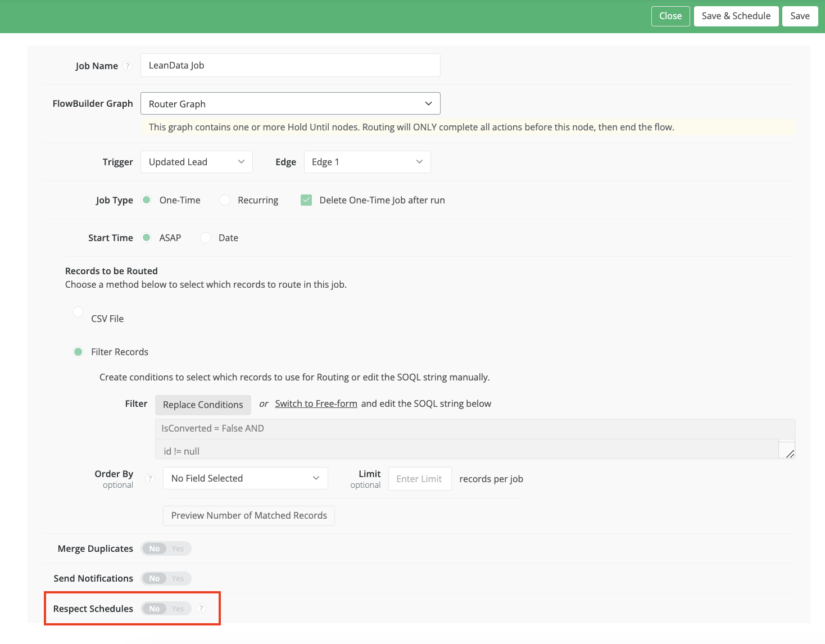Viewport: 825px width, 644px height.
Task: Uncheck Delete One-Time Job after run
Action: [x=306, y=200]
